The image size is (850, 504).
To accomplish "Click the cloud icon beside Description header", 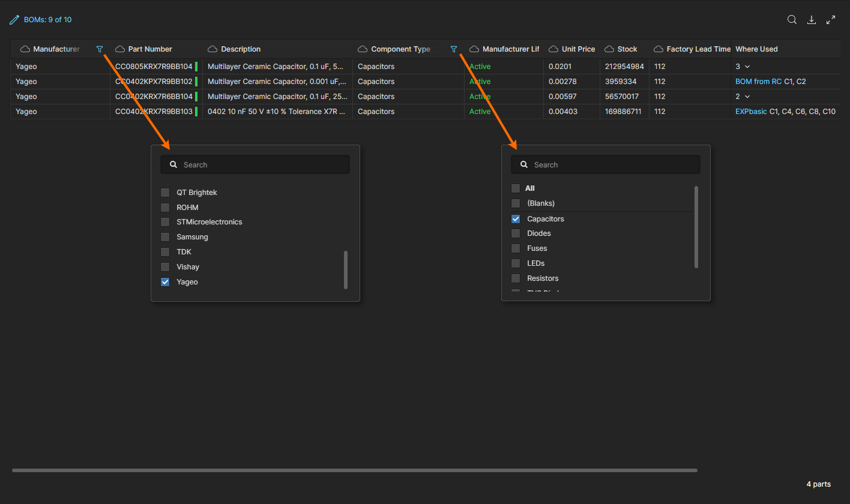I will (x=212, y=49).
